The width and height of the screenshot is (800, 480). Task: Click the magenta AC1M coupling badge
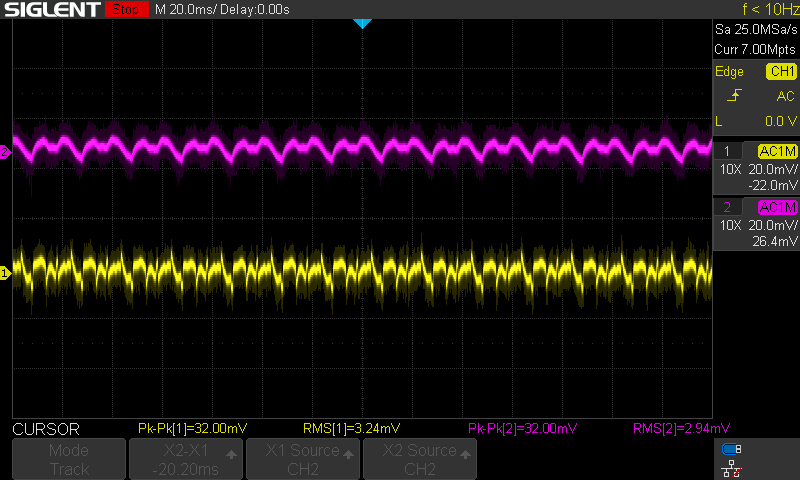[777, 207]
